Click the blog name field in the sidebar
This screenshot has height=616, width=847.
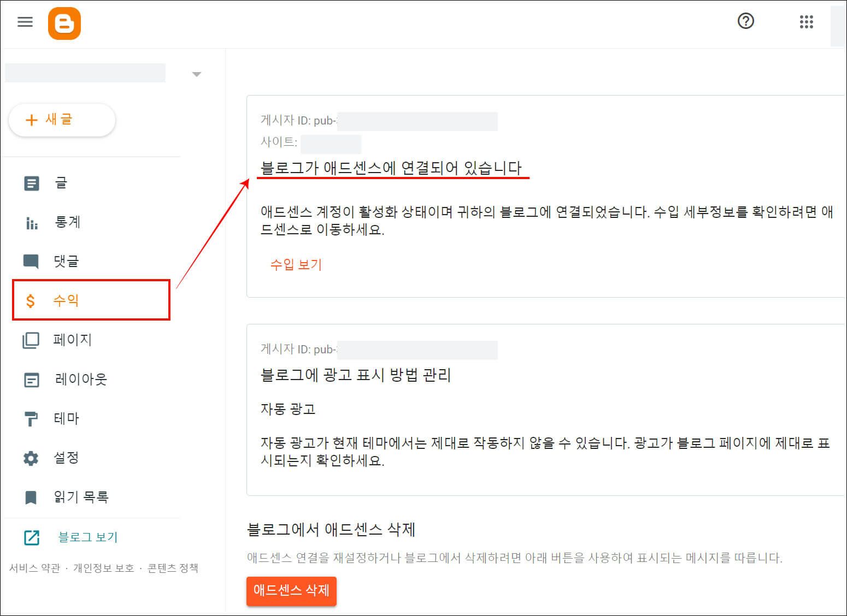click(85, 73)
